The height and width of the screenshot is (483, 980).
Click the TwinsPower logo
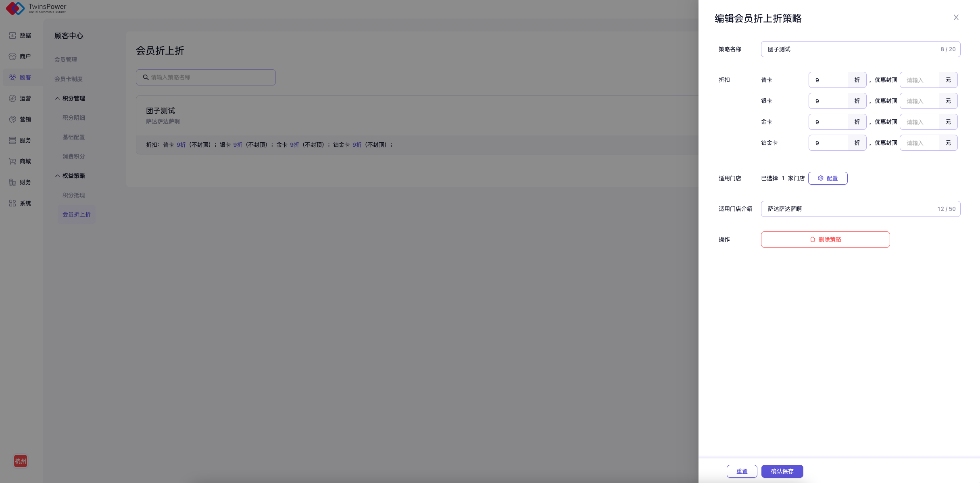tap(36, 8)
